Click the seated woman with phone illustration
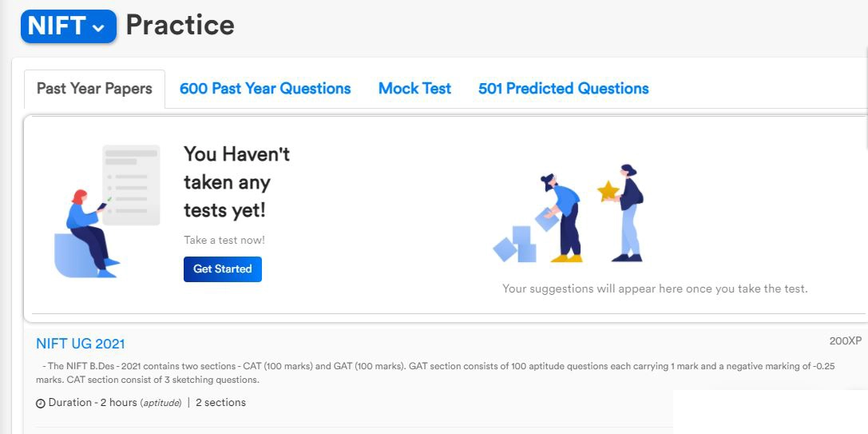The image size is (868, 434). (x=88, y=232)
